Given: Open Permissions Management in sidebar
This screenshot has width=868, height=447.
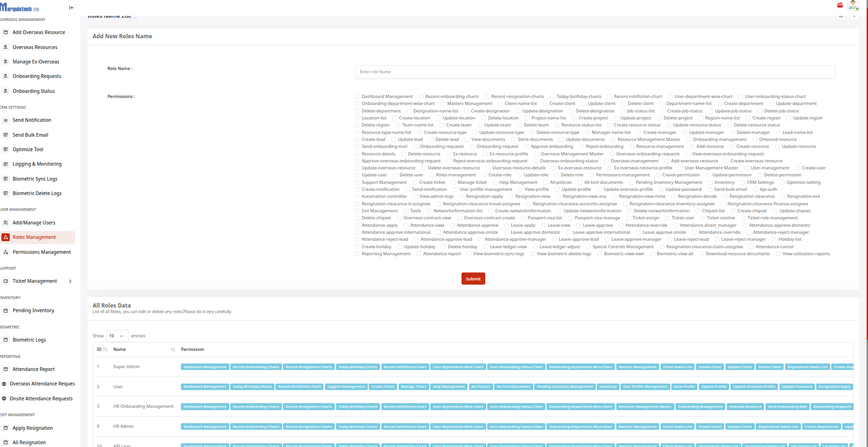Looking at the screenshot, I should pyautogui.click(x=41, y=252).
